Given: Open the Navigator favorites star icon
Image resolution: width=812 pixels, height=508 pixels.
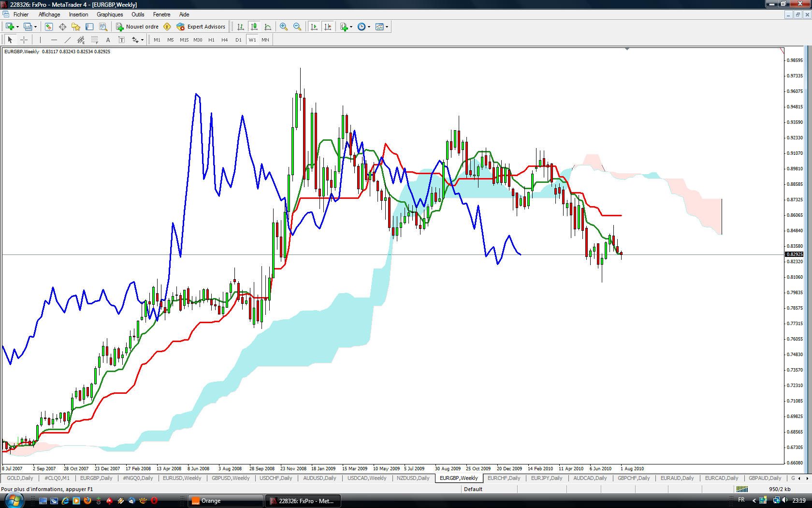Looking at the screenshot, I should (x=76, y=27).
